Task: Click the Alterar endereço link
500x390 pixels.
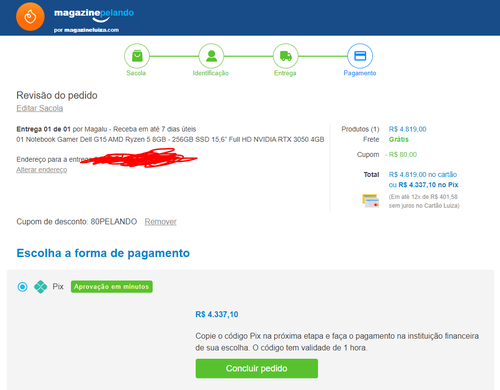Action: [x=42, y=170]
